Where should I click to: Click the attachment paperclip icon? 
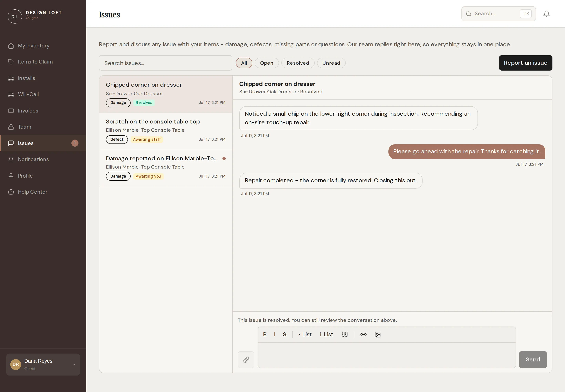(x=246, y=360)
